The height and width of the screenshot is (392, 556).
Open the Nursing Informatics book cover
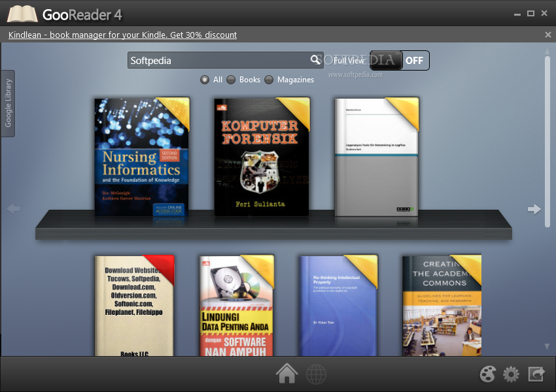click(142, 157)
